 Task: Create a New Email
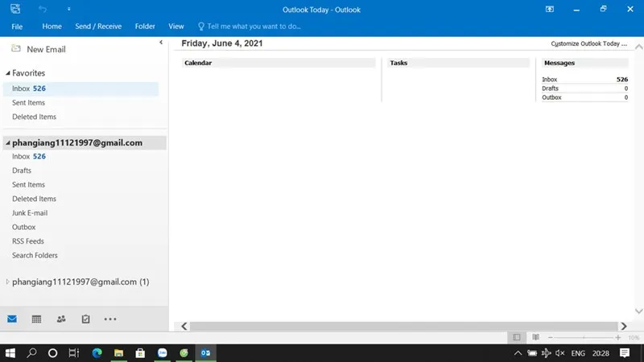point(39,49)
